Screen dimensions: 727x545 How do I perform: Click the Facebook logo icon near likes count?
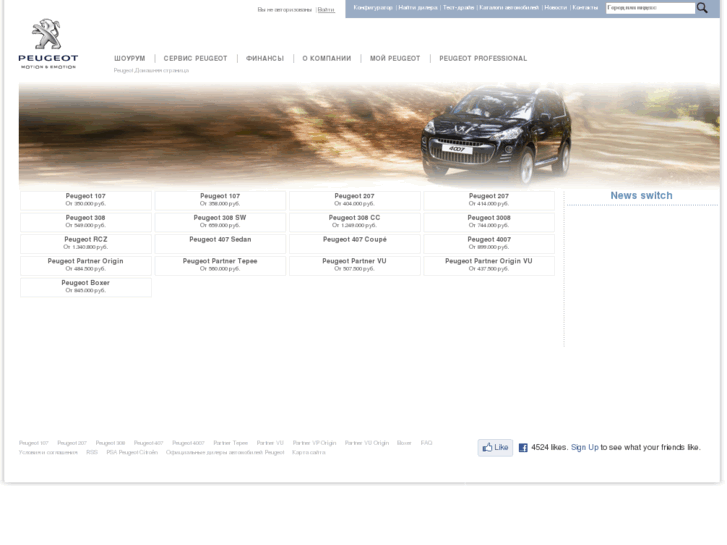(523, 448)
